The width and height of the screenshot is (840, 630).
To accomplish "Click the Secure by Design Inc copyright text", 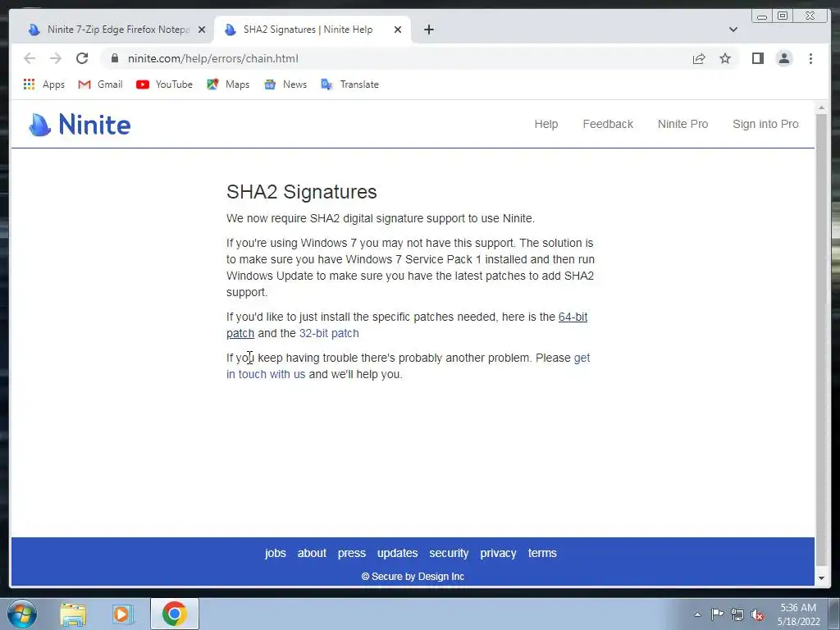I will (x=413, y=577).
